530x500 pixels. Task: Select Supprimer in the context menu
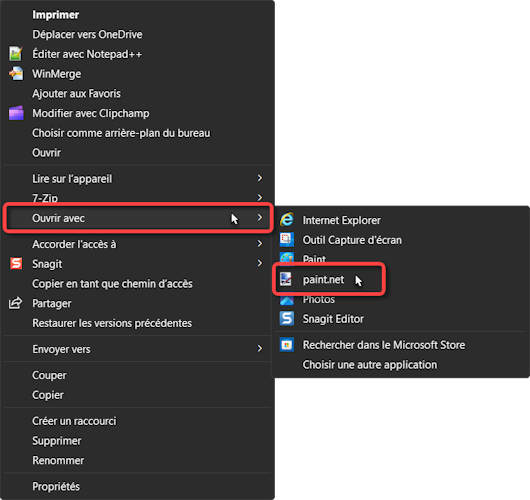point(138,441)
